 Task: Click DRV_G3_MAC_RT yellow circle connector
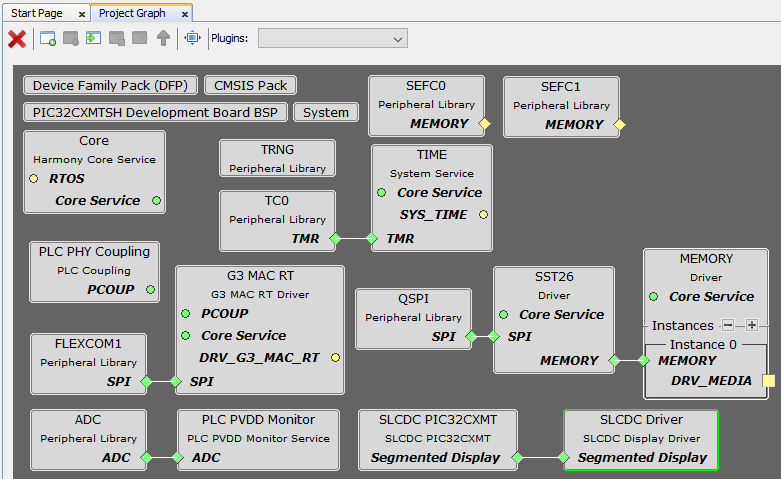pos(336,358)
